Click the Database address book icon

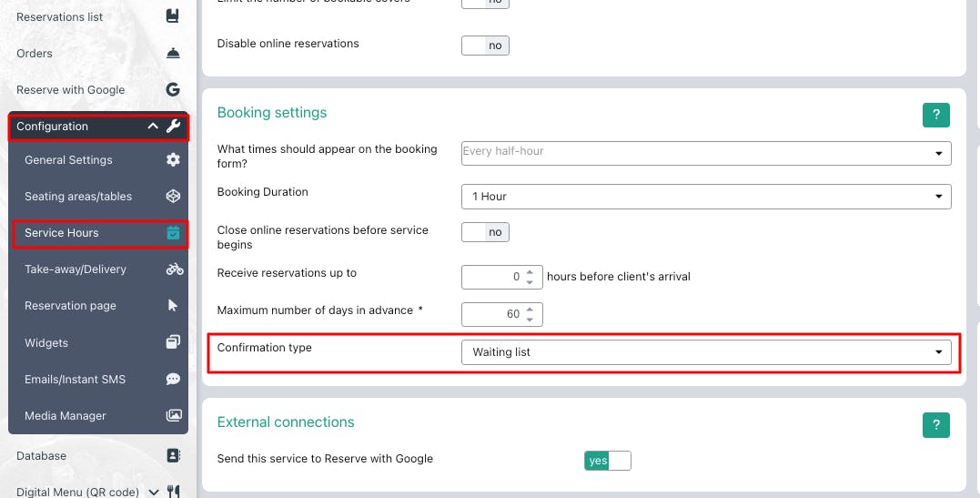[x=173, y=455]
